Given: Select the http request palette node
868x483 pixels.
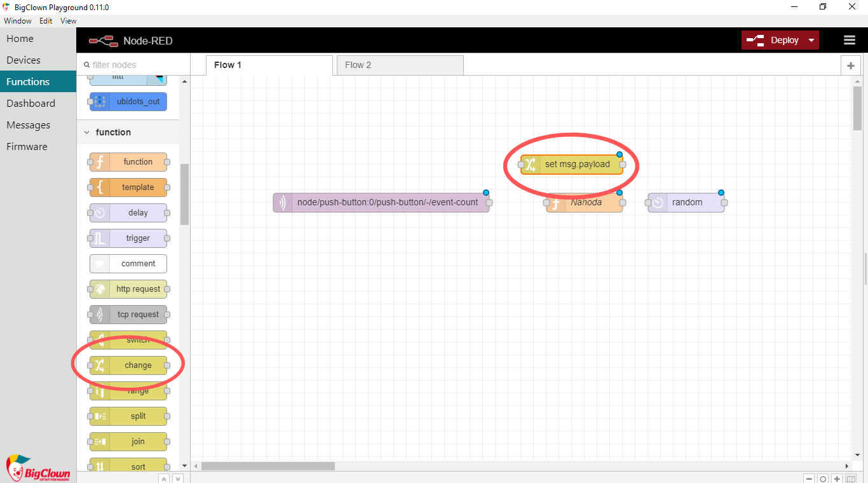Looking at the screenshot, I should tap(128, 289).
